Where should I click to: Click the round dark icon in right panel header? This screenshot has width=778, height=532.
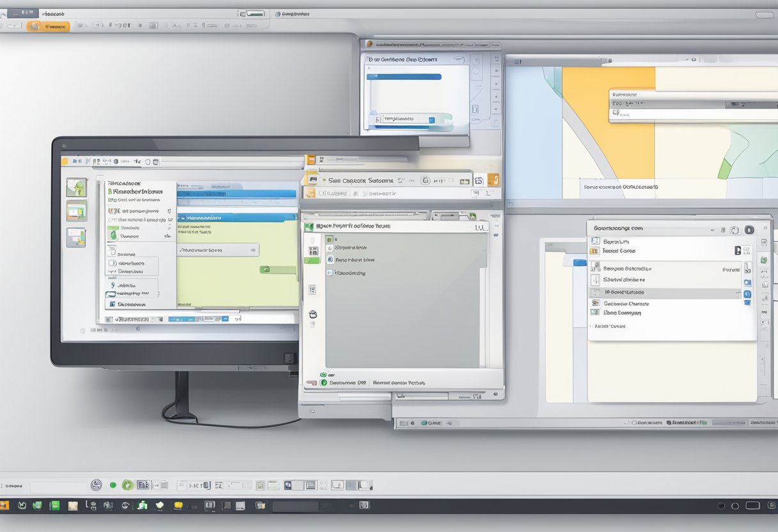pos(749,230)
